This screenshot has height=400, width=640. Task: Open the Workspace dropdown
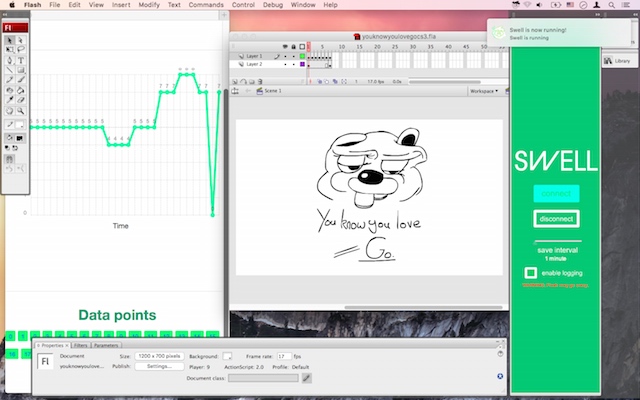484,91
